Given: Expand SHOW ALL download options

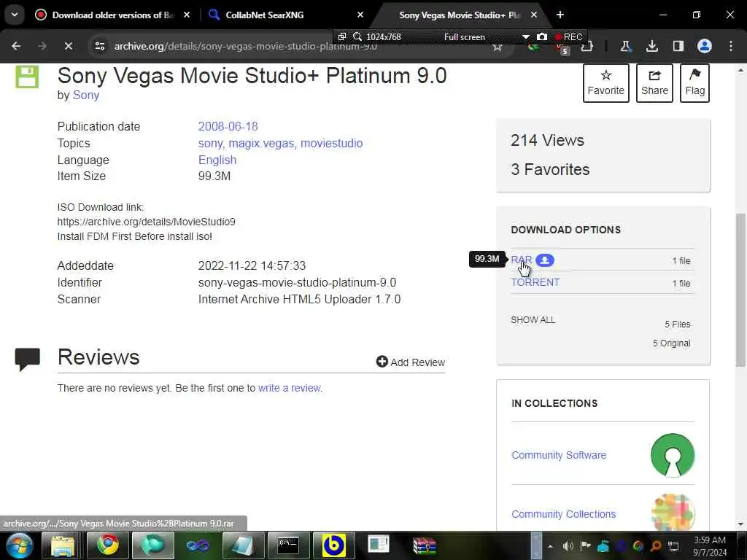Looking at the screenshot, I should coord(533,320).
